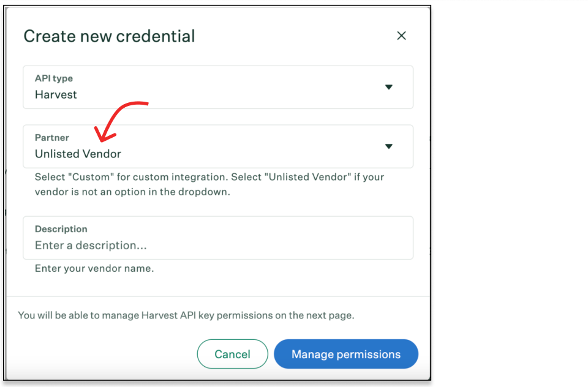Click the 'Enter your vendor name' hint
Image resolution: width=588 pixels, height=387 pixels.
[x=94, y=268]
